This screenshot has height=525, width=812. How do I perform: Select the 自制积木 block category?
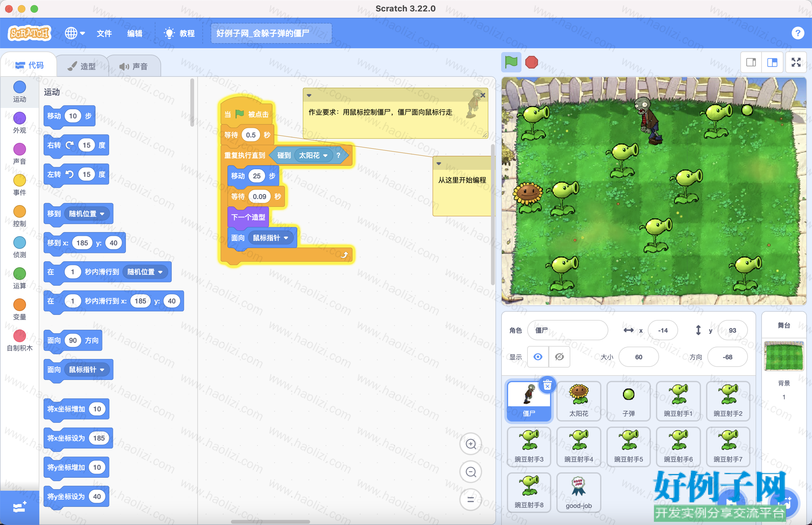19,341
